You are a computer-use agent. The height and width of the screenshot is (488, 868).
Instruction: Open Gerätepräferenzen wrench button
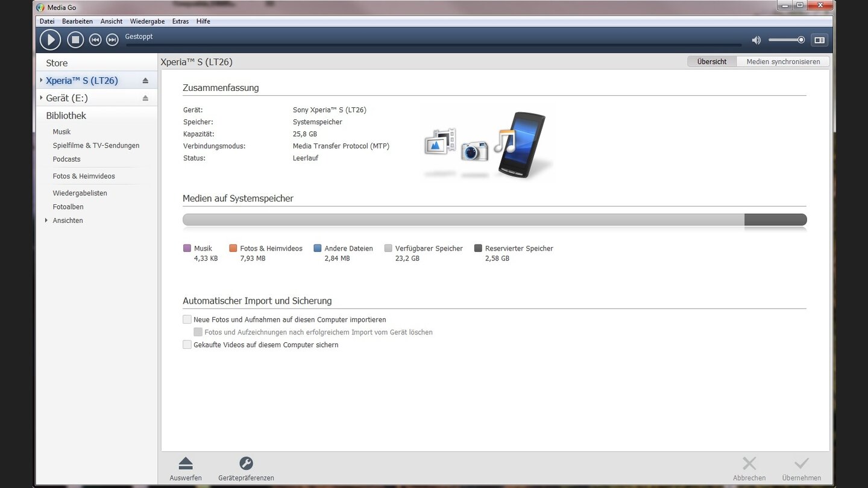click(x=246, y=469)
